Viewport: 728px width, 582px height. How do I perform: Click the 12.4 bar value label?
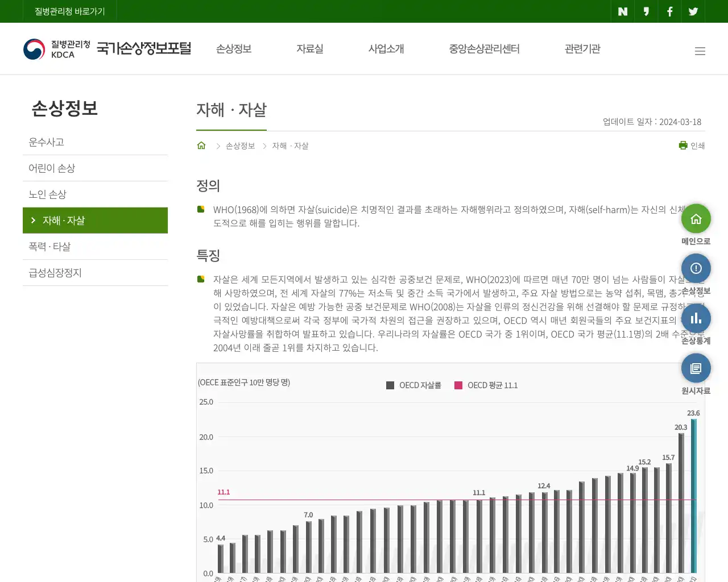coord(544,486)
